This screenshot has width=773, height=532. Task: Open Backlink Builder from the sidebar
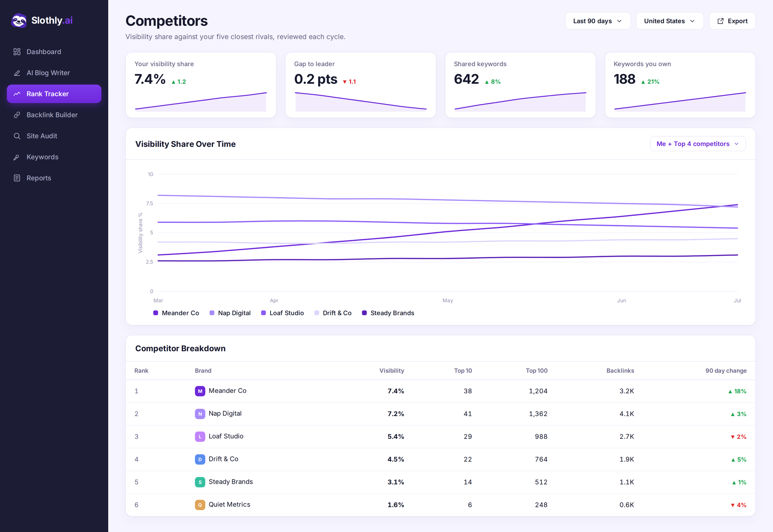click(54, 115)
